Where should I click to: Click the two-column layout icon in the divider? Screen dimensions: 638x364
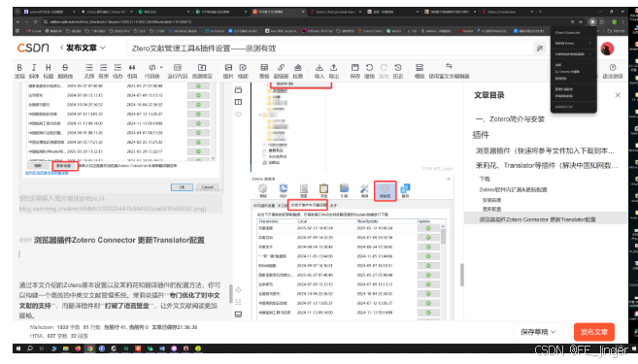(x=239, y=102)
